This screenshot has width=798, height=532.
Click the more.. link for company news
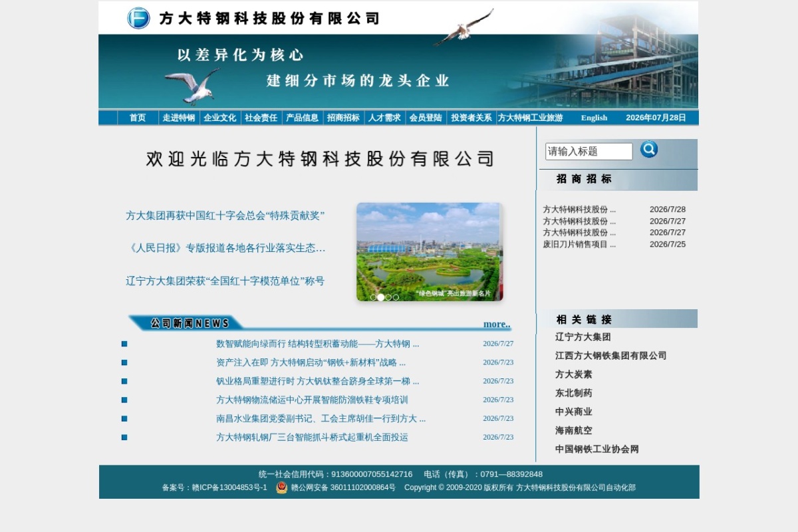click(497, 324)
